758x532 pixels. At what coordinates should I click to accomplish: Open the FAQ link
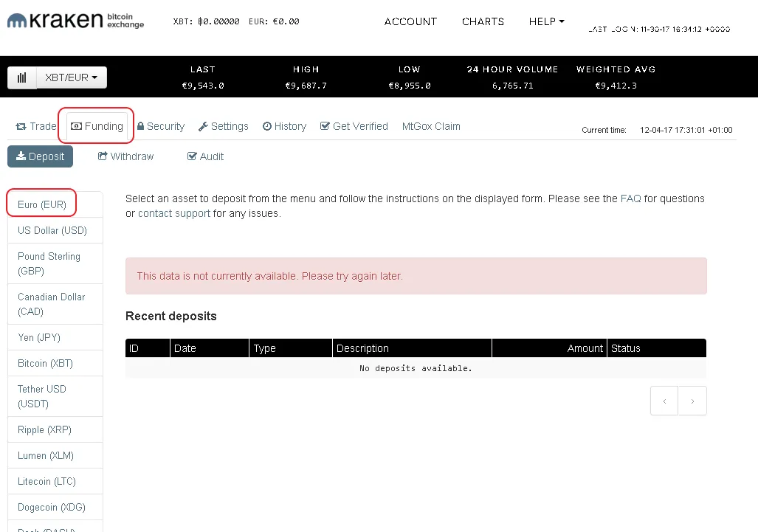point(630,198)
